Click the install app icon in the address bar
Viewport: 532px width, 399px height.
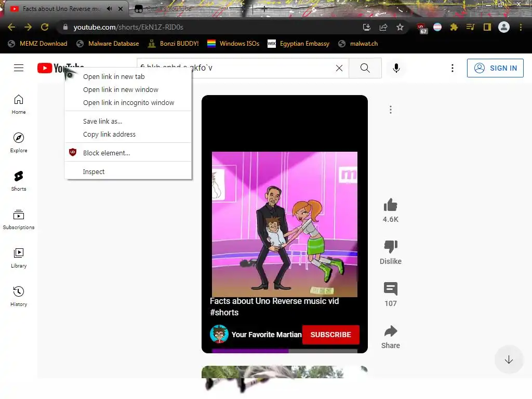(x=366, y=27)
